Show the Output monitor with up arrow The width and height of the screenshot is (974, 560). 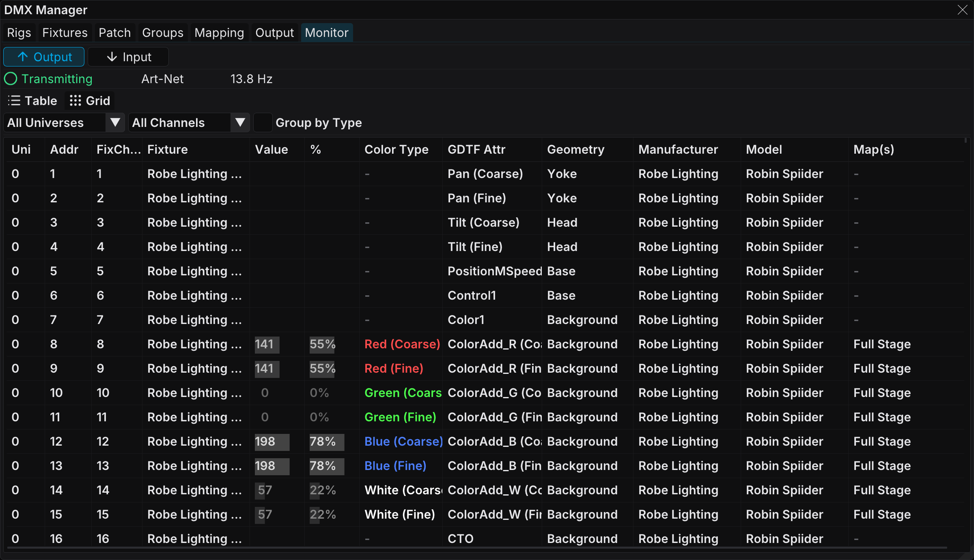point(44,57)
